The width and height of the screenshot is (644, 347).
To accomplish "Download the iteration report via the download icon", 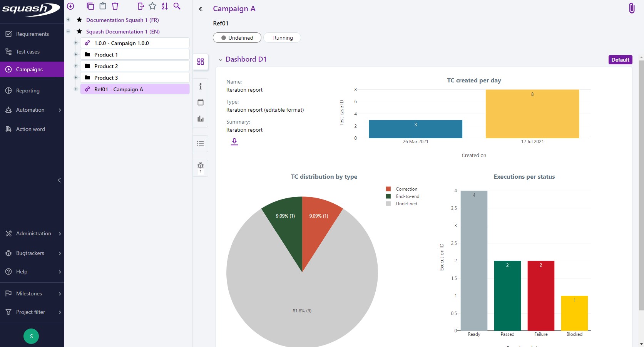I will [x=234, y=142].
